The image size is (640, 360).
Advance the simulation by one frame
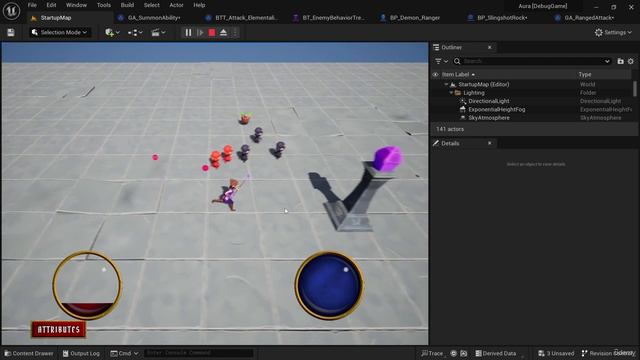point(200,33)
